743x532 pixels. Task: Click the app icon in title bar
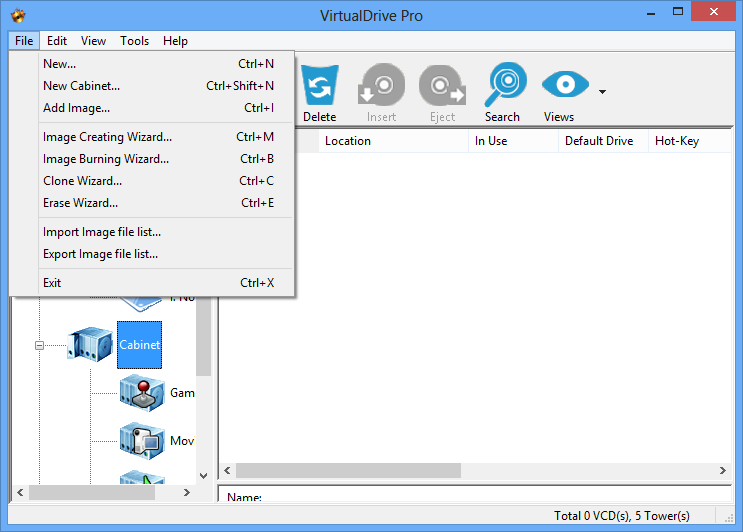[x=18, y=15]
